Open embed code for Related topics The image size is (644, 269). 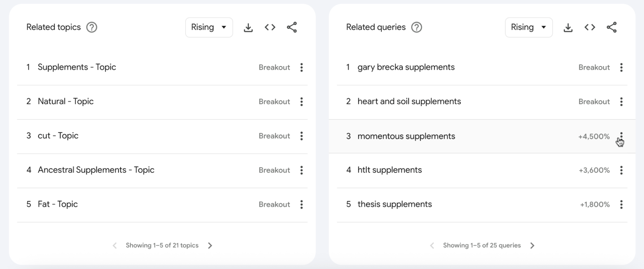coord(270,27)
